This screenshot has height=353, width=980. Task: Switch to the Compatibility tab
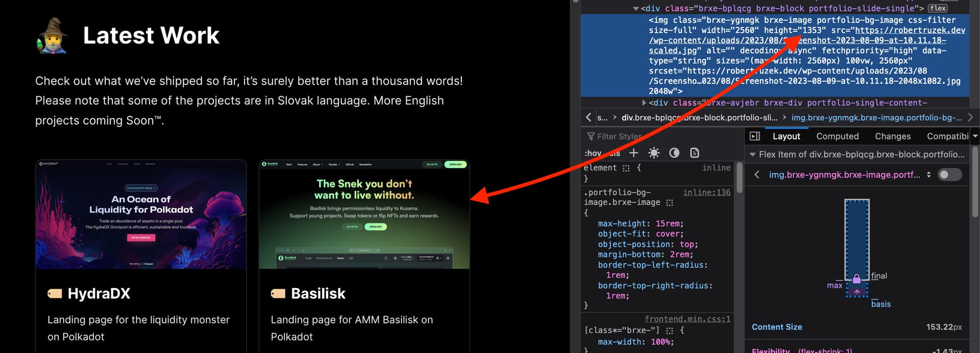click(948, 136)
